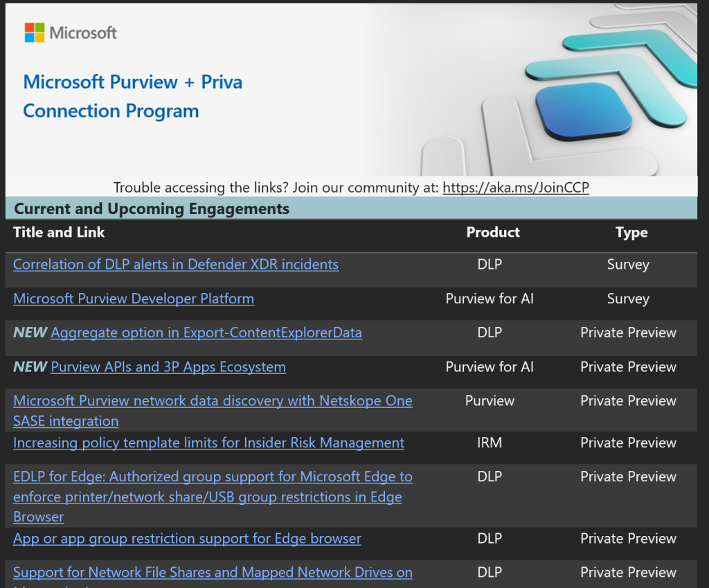Viewport: 709px width, 588px height.
Task: Click the Current and Upcoming Engagements heading
Action: click(x=152, y=208)
